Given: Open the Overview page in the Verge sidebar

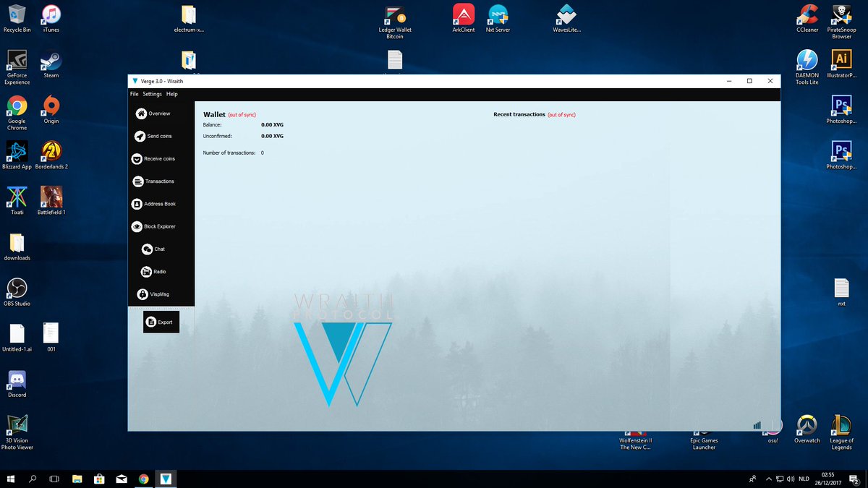Looking at the screenshot, I should click(153, 114).
